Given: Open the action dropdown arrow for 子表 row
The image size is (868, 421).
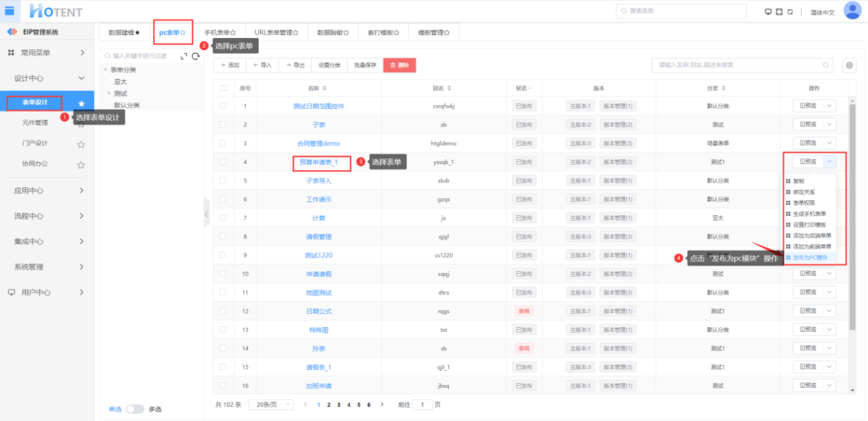Looking at the screenshot, I should pyautogui.click(x=830, y=124).
